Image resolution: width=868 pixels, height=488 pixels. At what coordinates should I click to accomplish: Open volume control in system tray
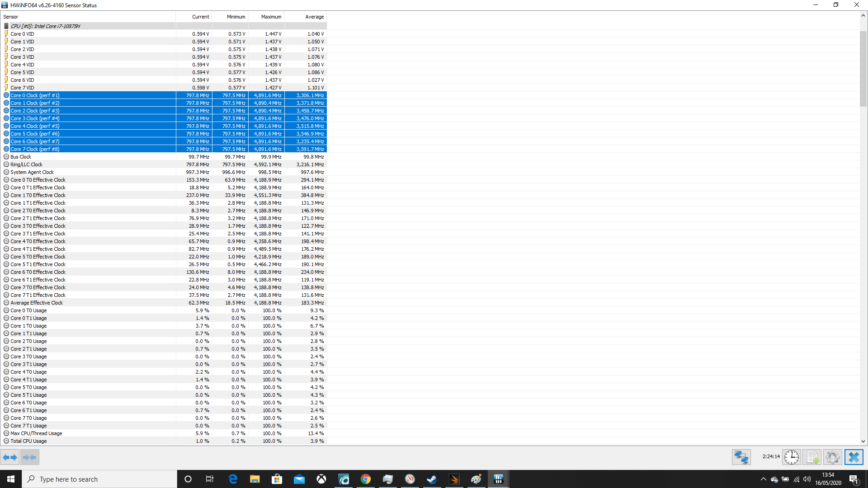point(807,479)
